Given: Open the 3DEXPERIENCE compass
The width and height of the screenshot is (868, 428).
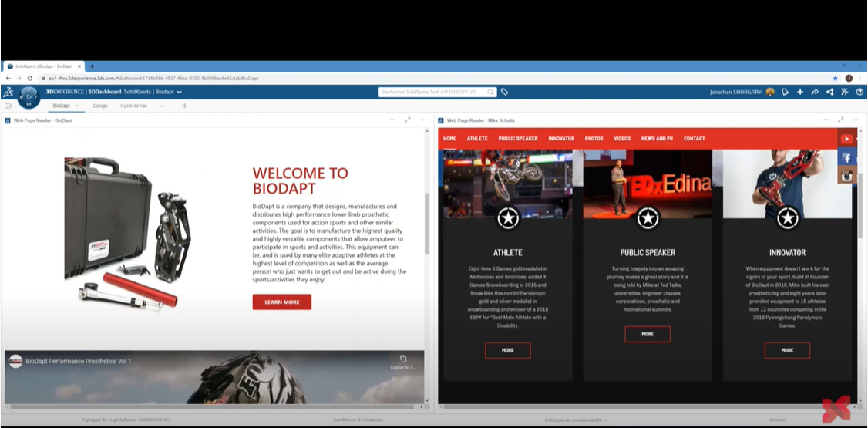Looking at the screenshot, I should [29, 97].
